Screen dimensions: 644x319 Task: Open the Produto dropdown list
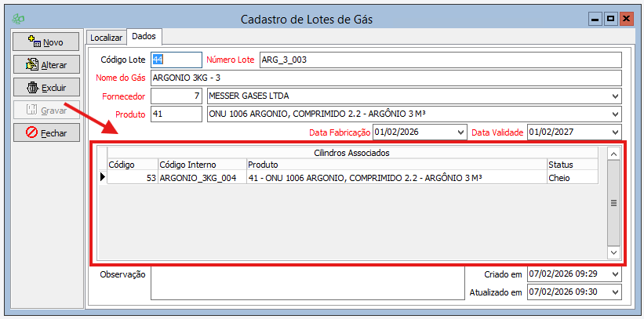(x=614, y=114)
